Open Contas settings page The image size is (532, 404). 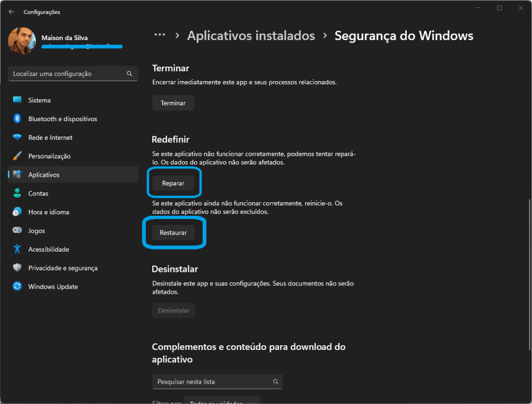click(73, 193)
